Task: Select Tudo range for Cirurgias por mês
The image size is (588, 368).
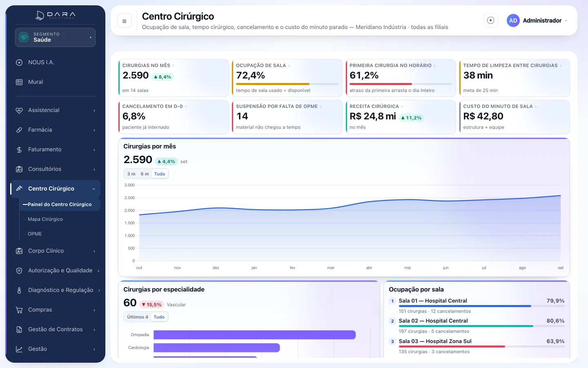Action: tap(160, 174)
